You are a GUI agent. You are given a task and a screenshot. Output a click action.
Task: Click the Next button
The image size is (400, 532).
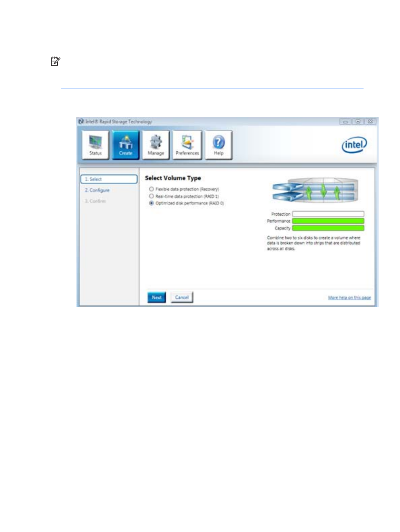point(157,297)
